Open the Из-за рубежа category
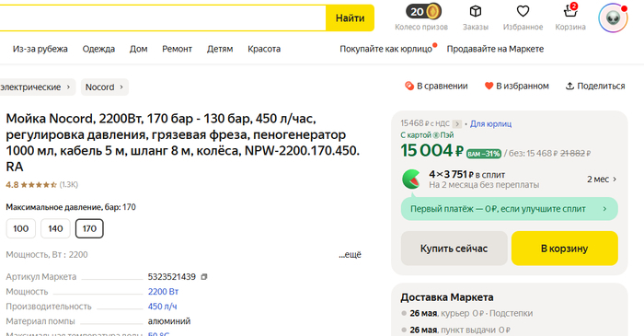 tap(40, 49)
